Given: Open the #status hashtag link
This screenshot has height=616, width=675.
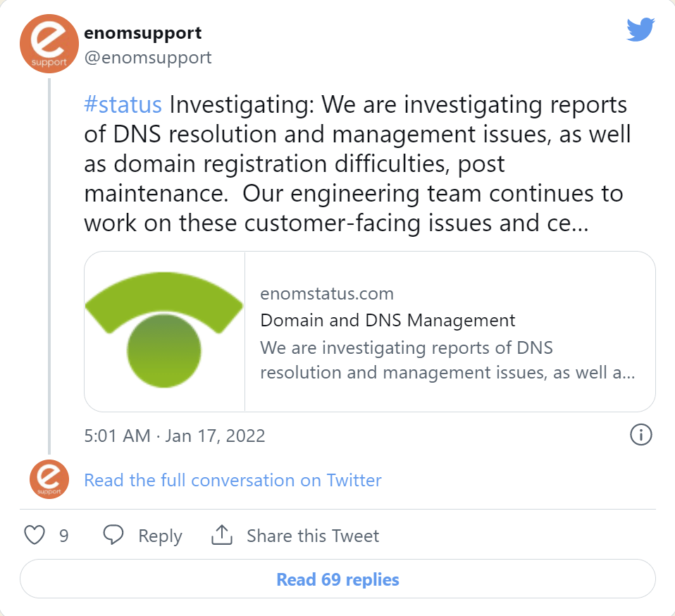Looking at the screenshot, I should [x=123, y=105].
